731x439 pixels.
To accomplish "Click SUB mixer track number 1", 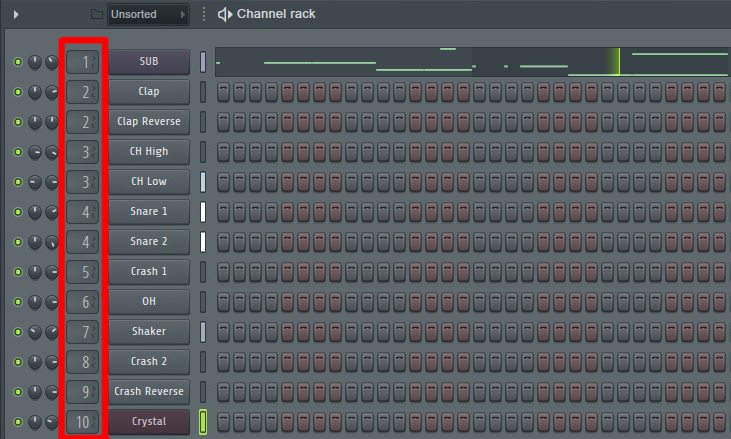I will point(83,62).
